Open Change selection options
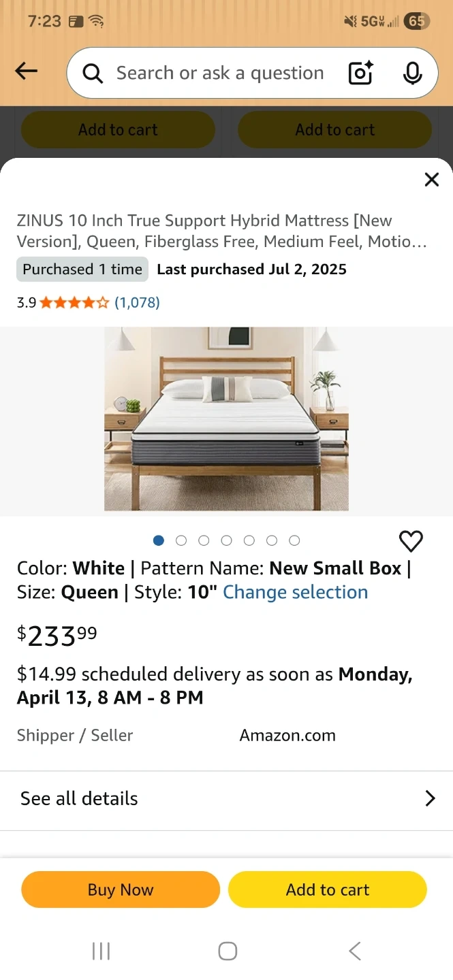Viewport: 453px width, 980px height. point(295,592)
